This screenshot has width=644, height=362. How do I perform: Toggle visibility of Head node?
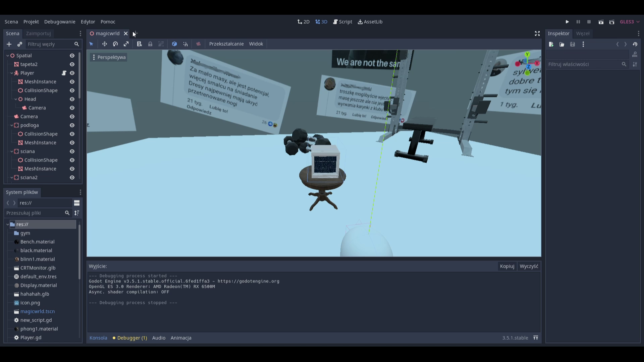coord(72,99)
